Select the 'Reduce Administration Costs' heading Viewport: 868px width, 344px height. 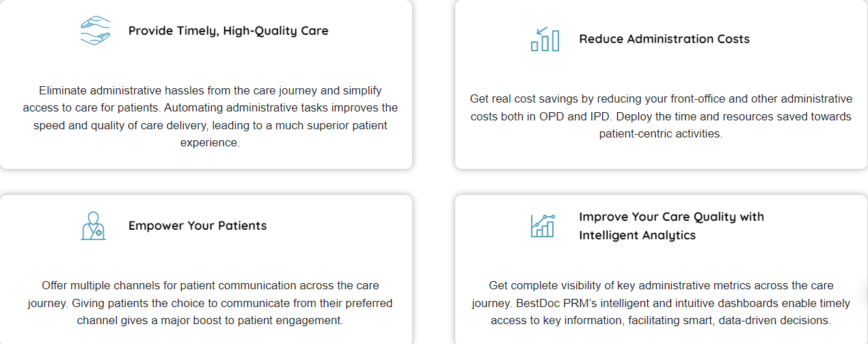(x=664, y=39)
